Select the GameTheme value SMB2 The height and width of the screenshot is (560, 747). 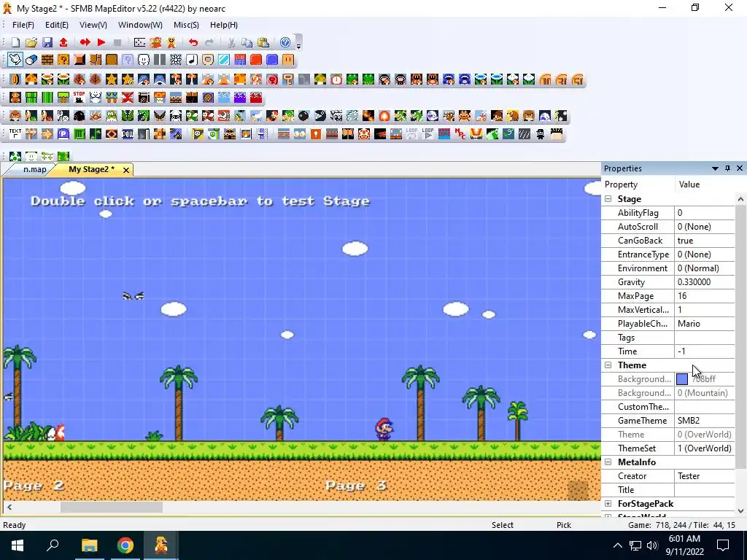(x=704, y=421)
